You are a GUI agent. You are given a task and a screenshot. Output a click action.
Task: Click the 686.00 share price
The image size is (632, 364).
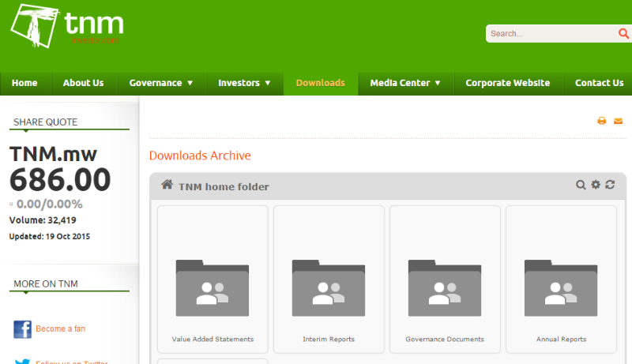60,179
